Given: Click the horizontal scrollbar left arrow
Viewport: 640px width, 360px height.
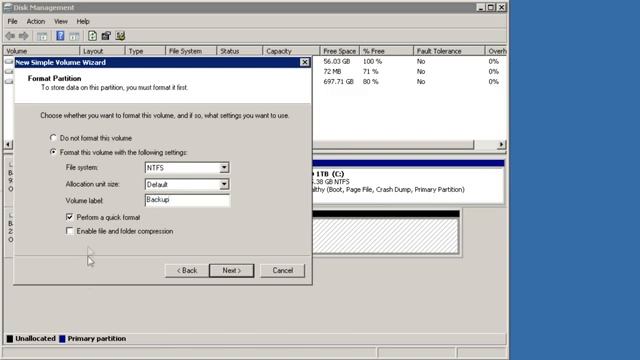Looking at the screenshot, I should pos(8,144).
